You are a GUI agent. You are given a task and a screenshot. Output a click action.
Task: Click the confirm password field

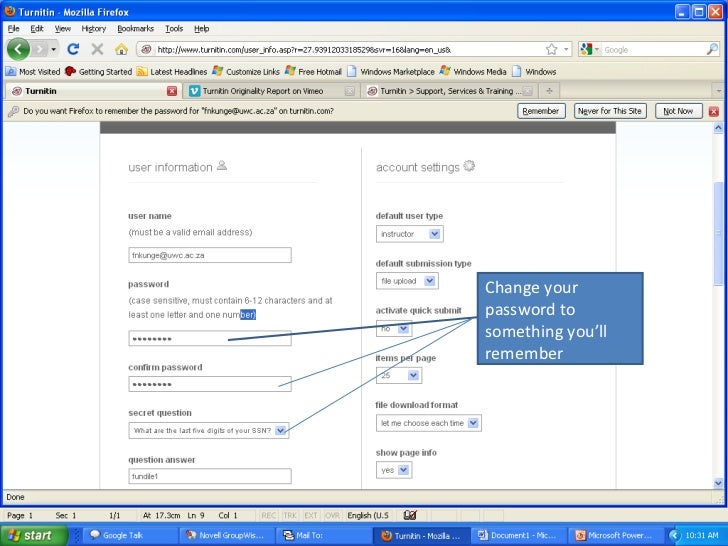click(x=210, y=384)
